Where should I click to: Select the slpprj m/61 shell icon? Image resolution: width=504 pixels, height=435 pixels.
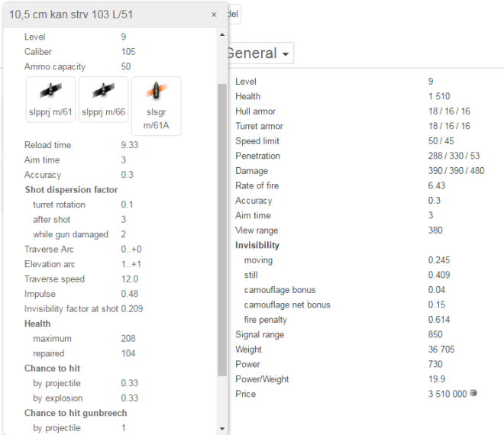(50, 99)
